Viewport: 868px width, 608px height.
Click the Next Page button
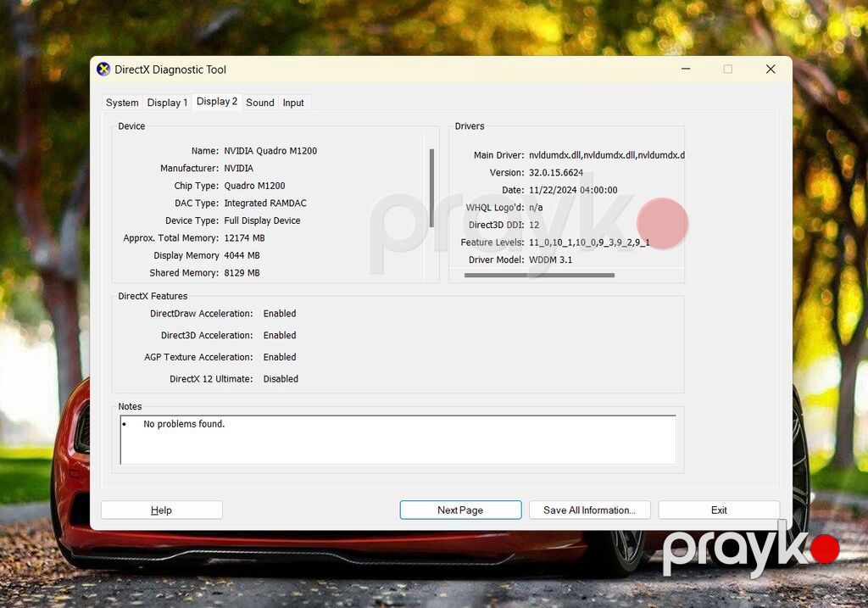[x=460, y=510]
